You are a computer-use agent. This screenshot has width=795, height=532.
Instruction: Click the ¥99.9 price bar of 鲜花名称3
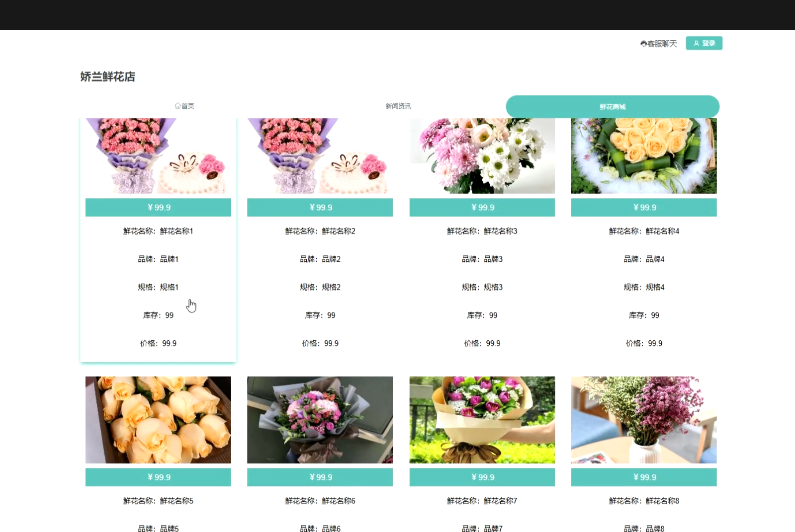pyautogui.click(x=482, y=207)
